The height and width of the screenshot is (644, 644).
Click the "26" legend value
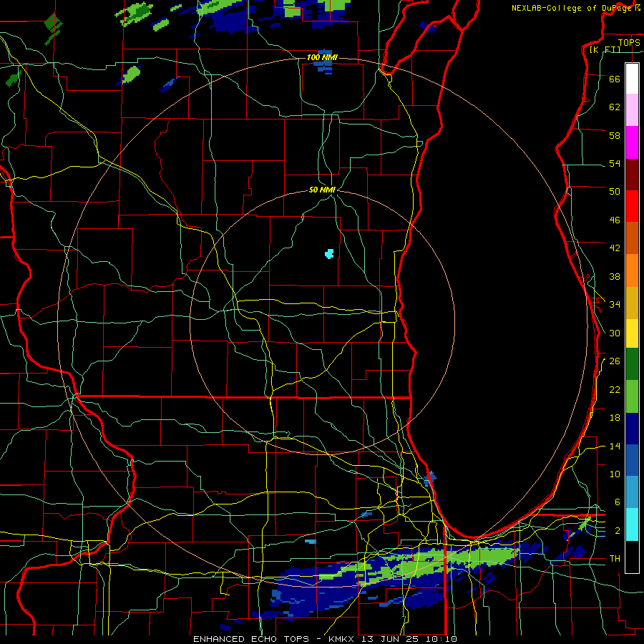[615, 361]
